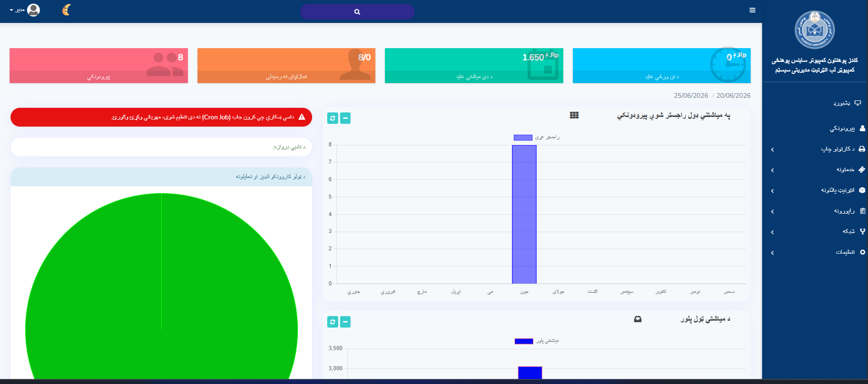Click the registered customers chart panel title
Viewport: 868px width, 384px height.
pos(674,116)
